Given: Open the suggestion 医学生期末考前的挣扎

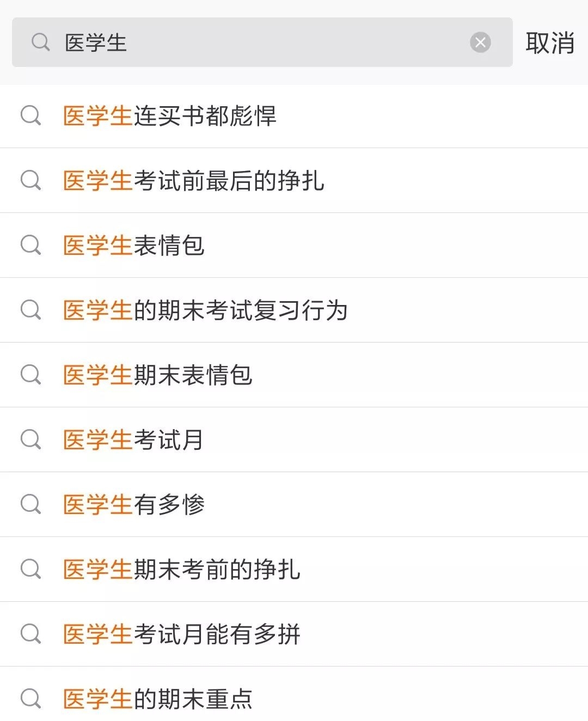Looking at the screenshot, I should (x=182, y=570).
